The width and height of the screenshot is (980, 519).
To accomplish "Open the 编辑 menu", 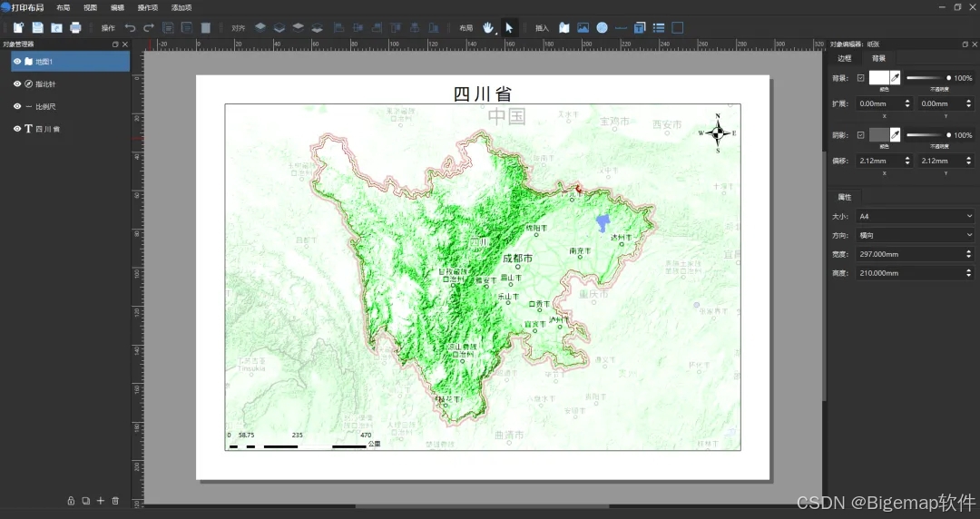I will (117, 7).
